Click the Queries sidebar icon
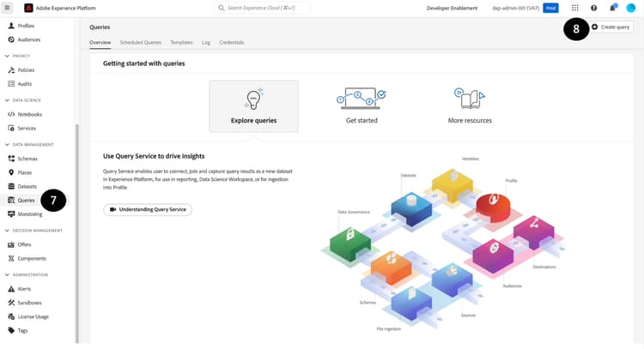This screenshot has width=644, height=349. [x=11, y=200]
